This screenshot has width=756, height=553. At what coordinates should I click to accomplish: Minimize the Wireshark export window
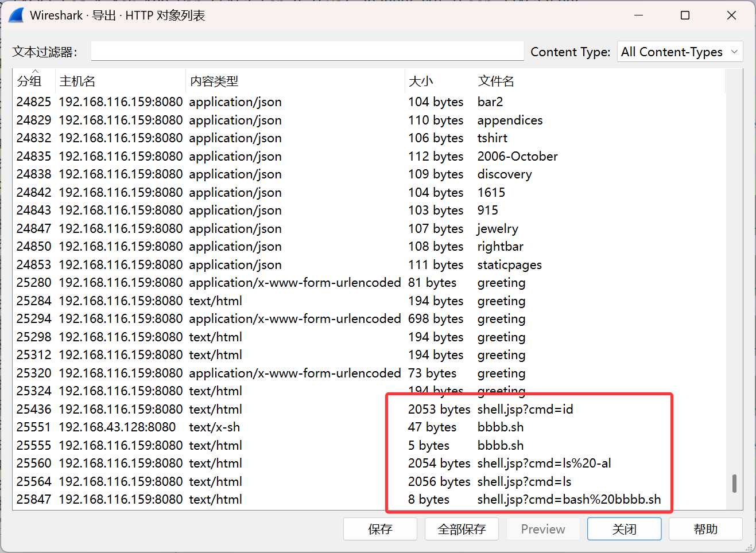638,15
